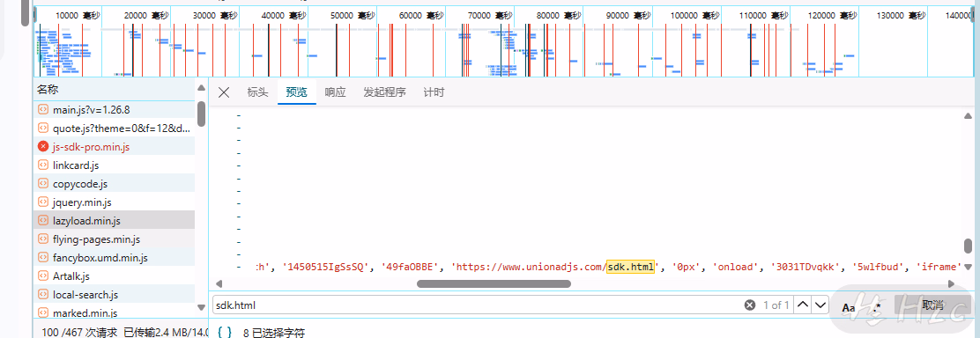This screenshot has width=980, height=338.
Task: Click the 50000 毫秒 timeline marker
Action: click(352, 16)
